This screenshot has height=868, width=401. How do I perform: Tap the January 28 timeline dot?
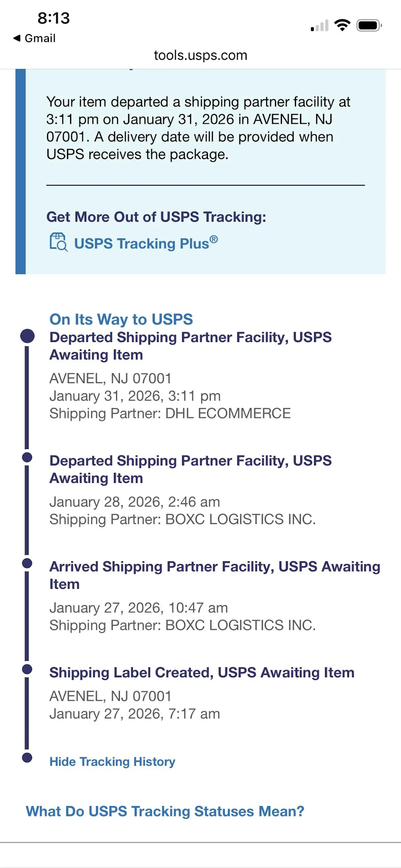tap(27, 457)
